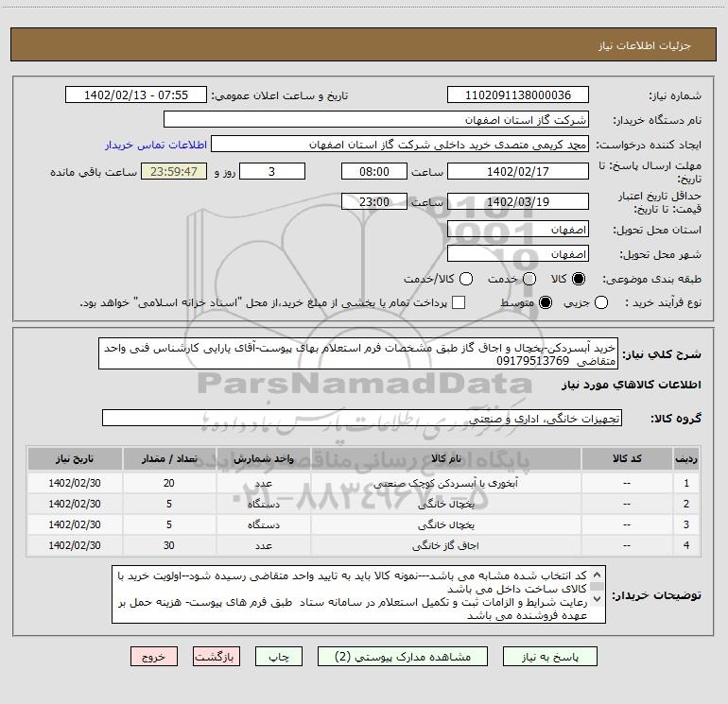Click the خروج exit button
The height and width of the screenshot is (704, 728).
tap(154, 657)
